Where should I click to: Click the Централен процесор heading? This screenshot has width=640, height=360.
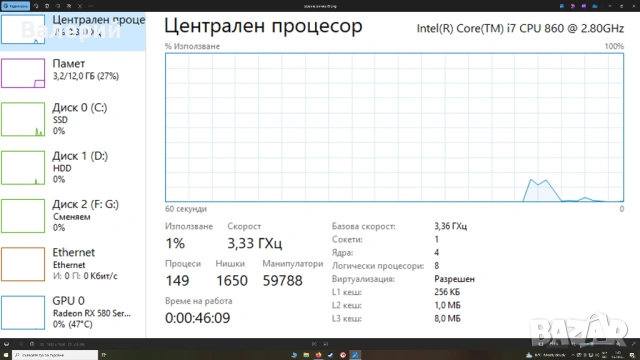263,26
